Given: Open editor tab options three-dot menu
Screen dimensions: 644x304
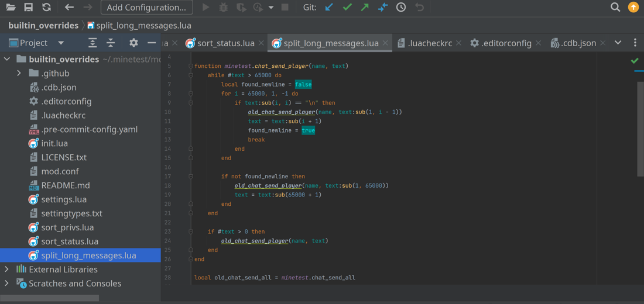Looking at the screenshot, I should coord(635,43).
